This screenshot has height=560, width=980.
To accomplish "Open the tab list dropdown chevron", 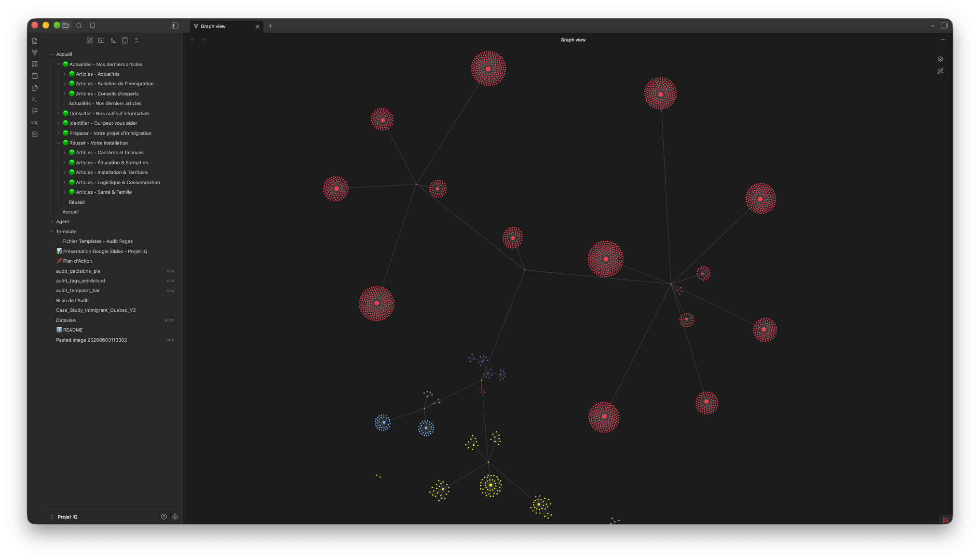I will click(x=933, y=26).
